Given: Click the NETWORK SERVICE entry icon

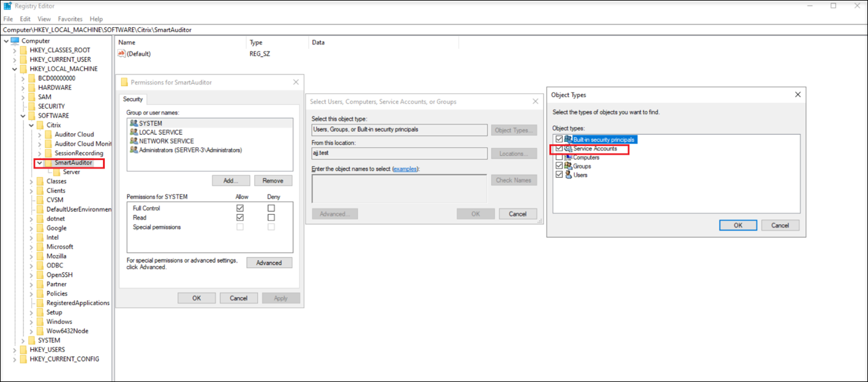Looking at the screenshot, I should pos(133,141).
